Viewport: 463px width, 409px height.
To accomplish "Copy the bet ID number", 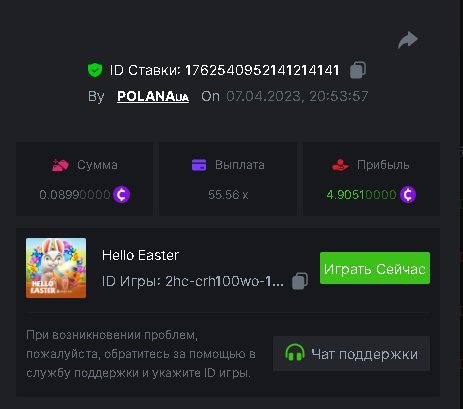I will 358,70.
